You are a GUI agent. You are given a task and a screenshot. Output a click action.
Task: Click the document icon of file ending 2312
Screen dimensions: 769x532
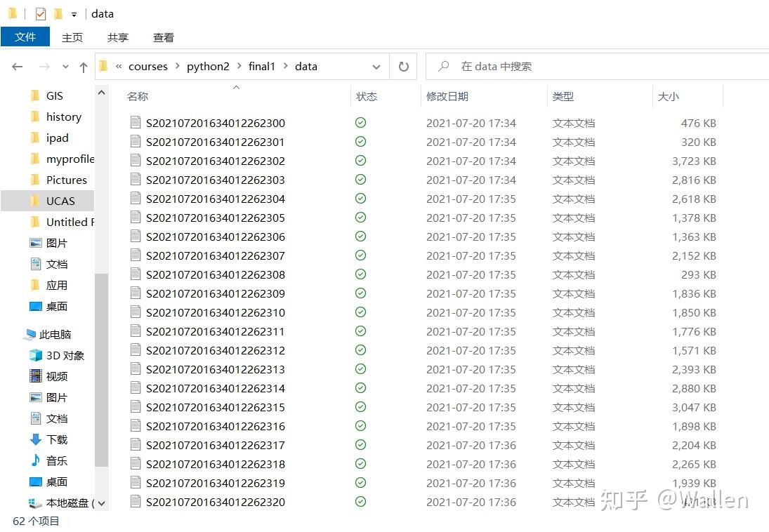pos(136,350)
